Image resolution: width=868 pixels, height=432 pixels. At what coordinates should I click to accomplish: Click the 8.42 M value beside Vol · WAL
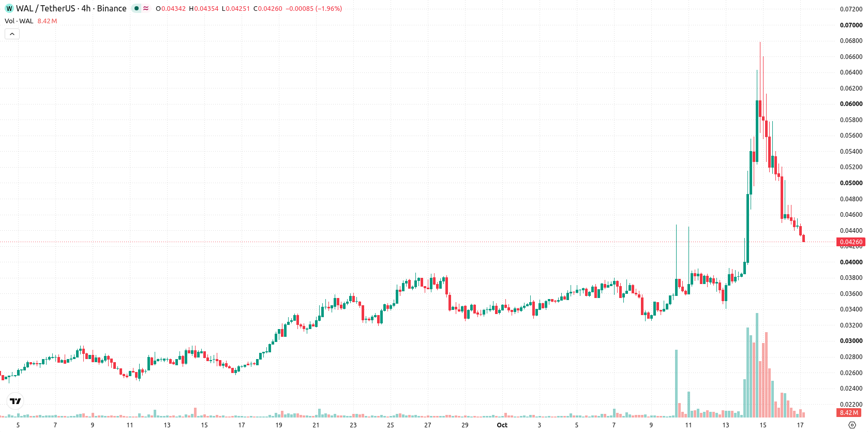coord(47,21)
